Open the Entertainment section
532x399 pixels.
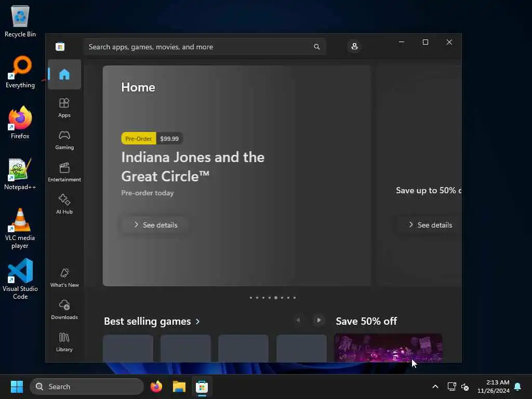click(64, 172)
